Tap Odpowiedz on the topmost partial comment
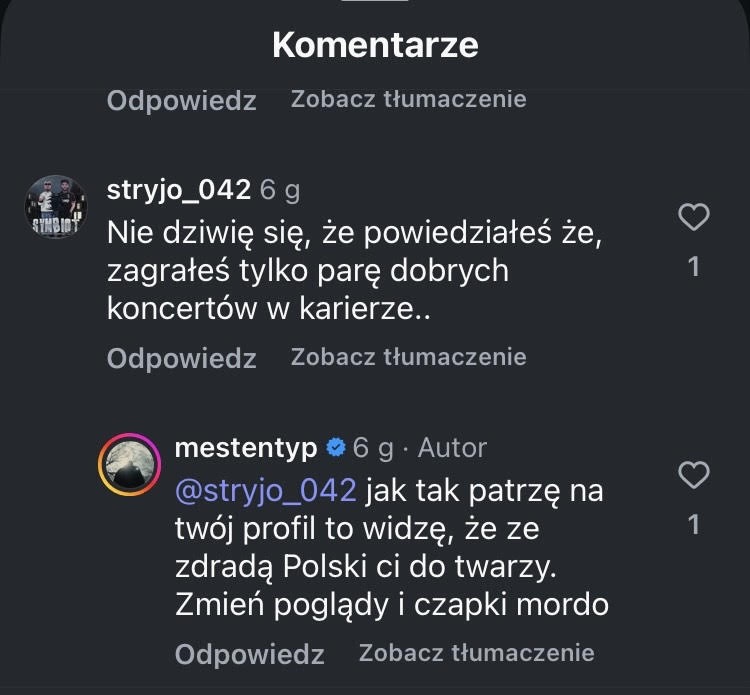Screen dimensions: 750x695 pos(181,100)
